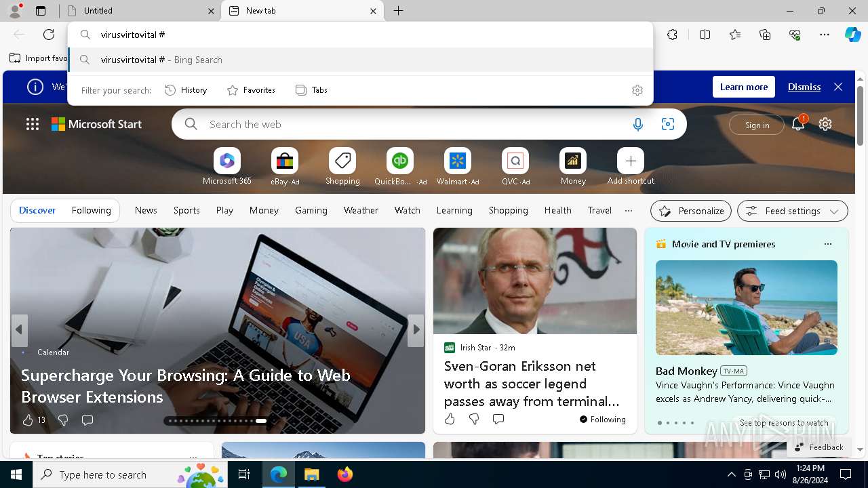Dislike the Sven-Goran Eriksson article

474,419
